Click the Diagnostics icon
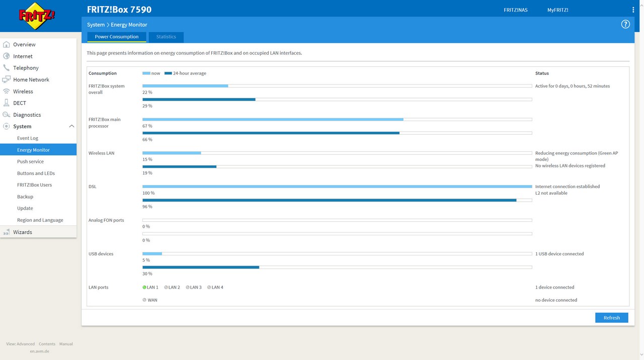This screenshot has height=360, width=644. coord(7,115)
